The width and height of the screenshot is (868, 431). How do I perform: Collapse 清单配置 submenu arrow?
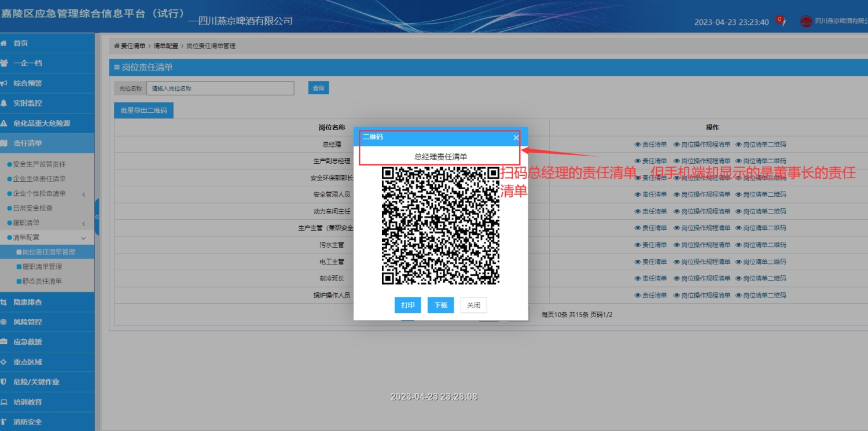pos(83,238)
